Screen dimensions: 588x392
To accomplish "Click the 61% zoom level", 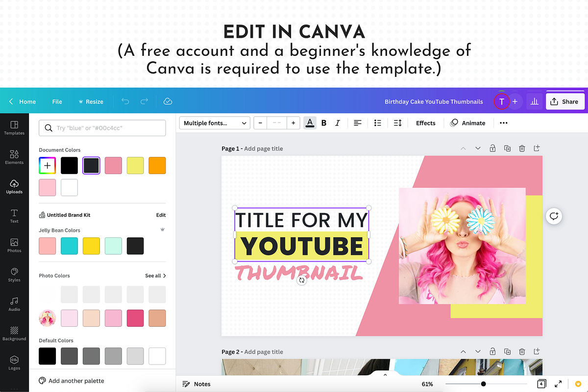I will (x=427, y=384).
